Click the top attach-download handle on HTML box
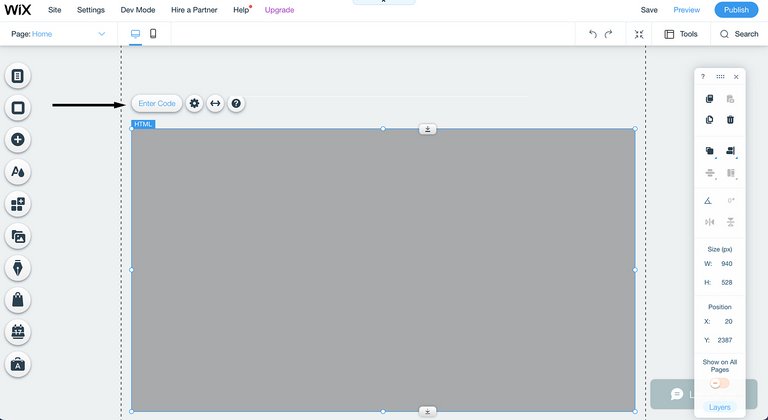 coord(428,129)
